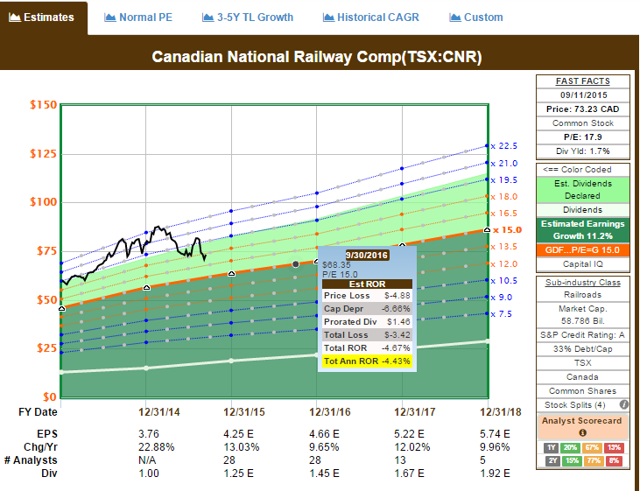Click the orange 77% scorecard box

[592, 461]
